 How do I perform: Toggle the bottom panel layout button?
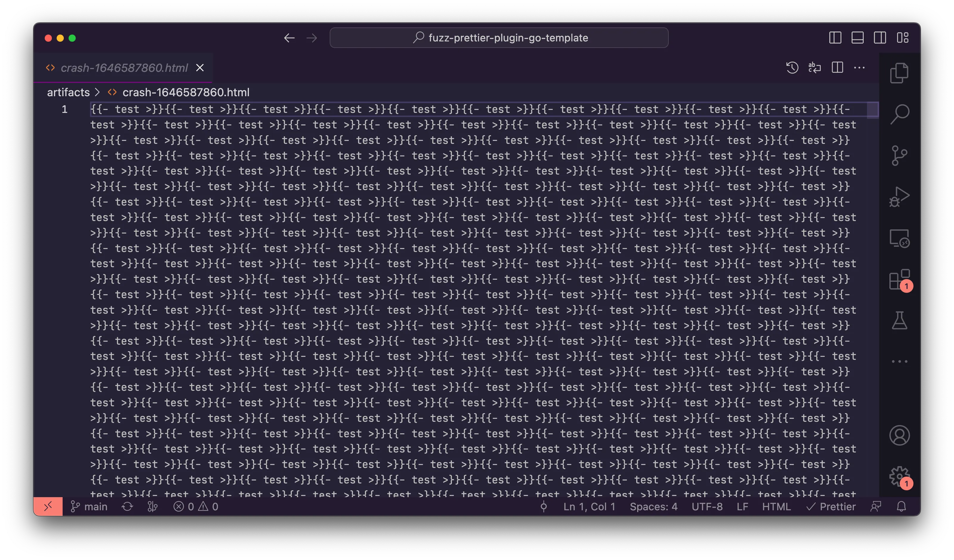tap(857, 38)
